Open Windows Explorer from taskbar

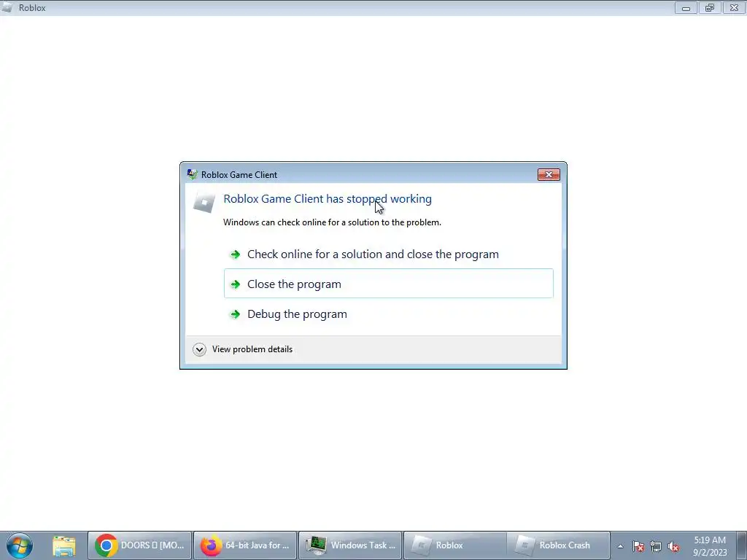tap(64, 545)
